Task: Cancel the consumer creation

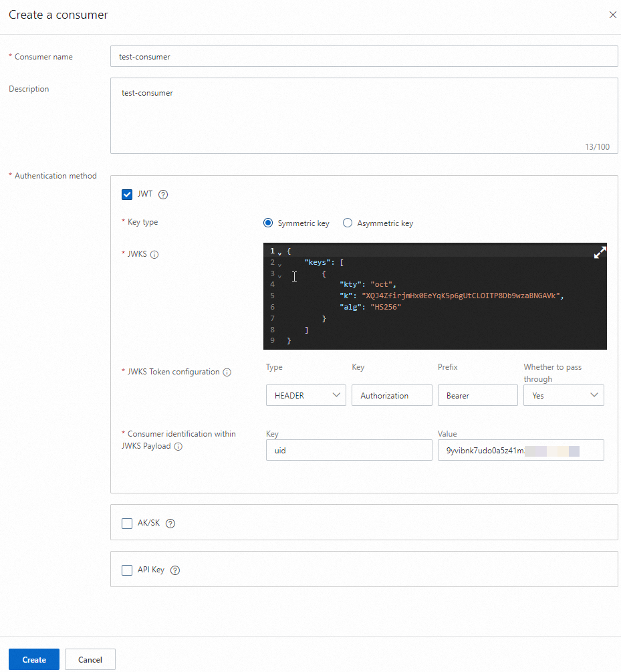Action: 90,659
